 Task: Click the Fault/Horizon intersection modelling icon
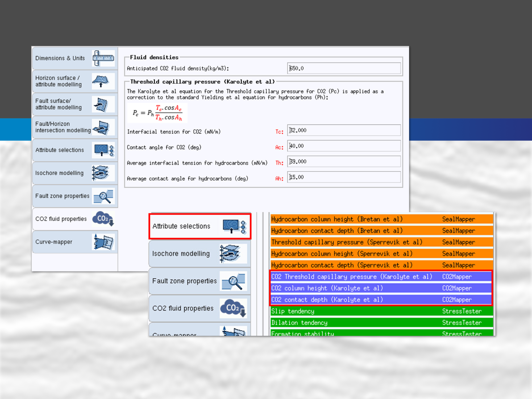[x=103, y=127]
